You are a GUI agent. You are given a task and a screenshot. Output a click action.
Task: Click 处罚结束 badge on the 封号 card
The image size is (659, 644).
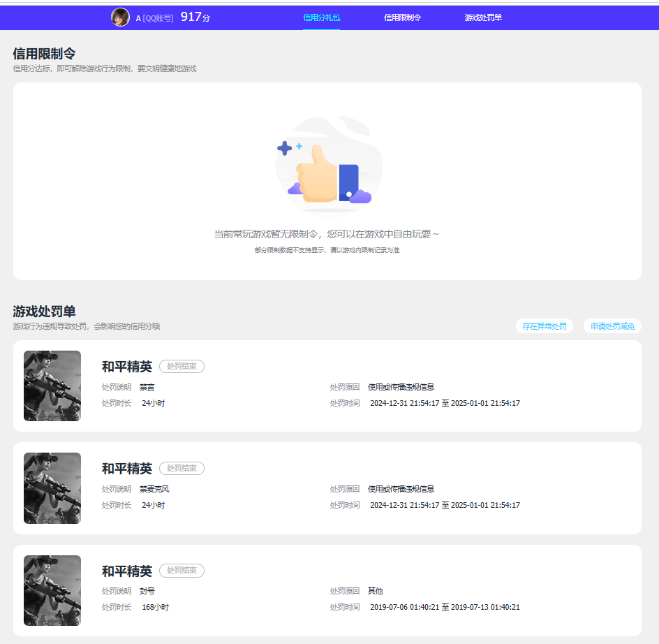tap(182, 571)
